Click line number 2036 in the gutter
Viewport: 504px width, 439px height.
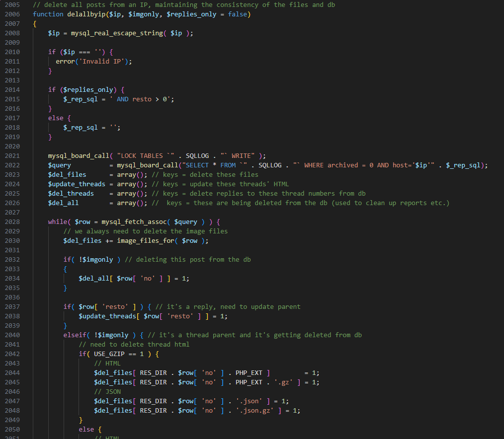(x=12, y=297)
